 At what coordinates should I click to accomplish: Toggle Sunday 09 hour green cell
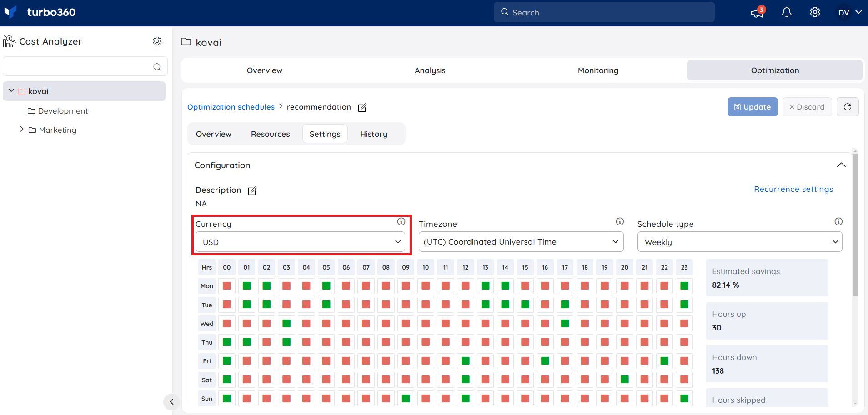point(406,399)
